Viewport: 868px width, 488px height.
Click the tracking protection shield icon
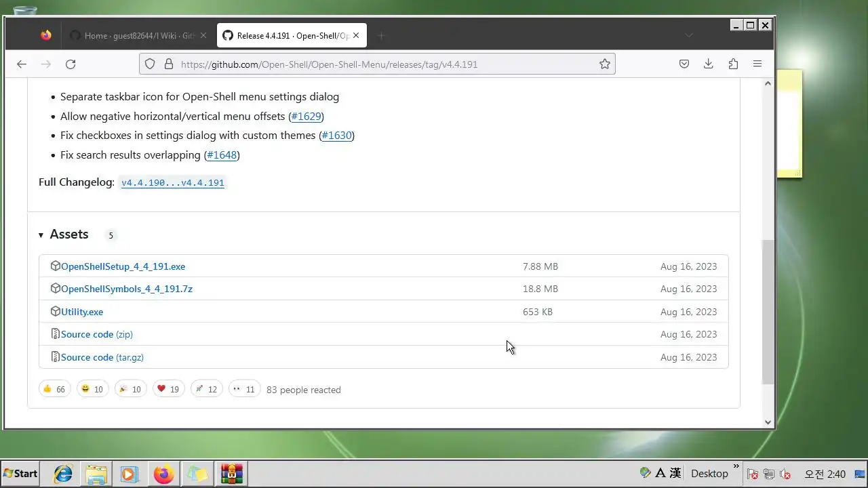(x=150, y=64)
